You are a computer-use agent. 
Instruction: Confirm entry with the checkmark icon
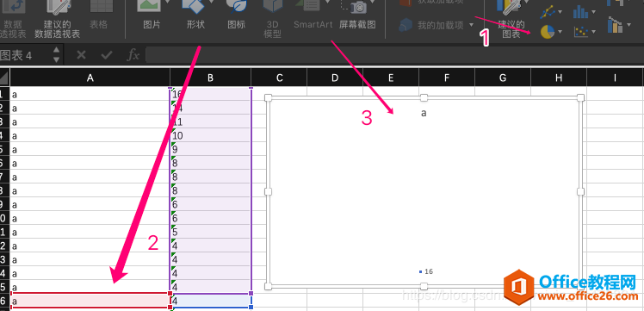click(x=107, y=54)
